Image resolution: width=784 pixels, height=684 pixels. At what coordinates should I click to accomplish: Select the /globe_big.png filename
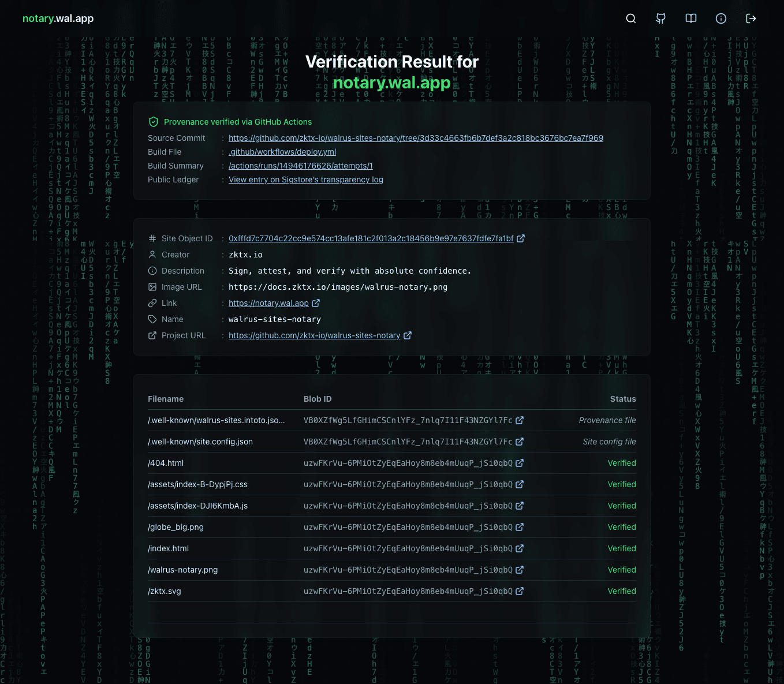176,527
